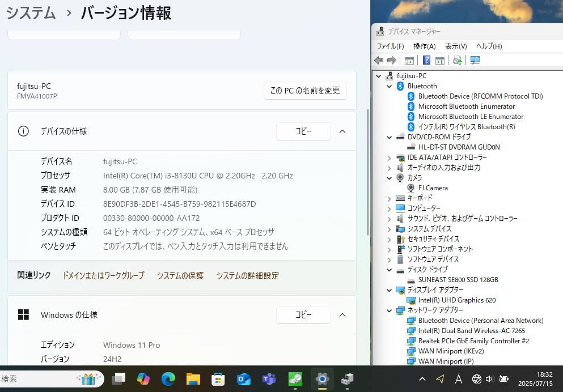Scan for hardware changes with monitor icon
Screen dimensions: 563x392
pyautogui.click(x=475, y=60)
